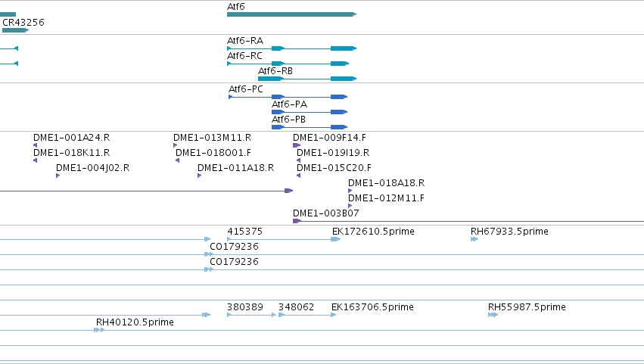Click the DME1-004J02.R label
644x364 pixels.
click(93, 168)
